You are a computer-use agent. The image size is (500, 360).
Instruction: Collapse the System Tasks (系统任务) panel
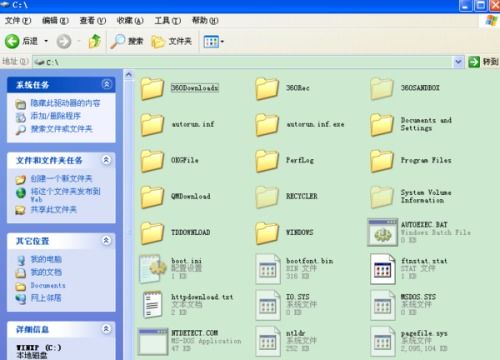(x=107, y=84)
